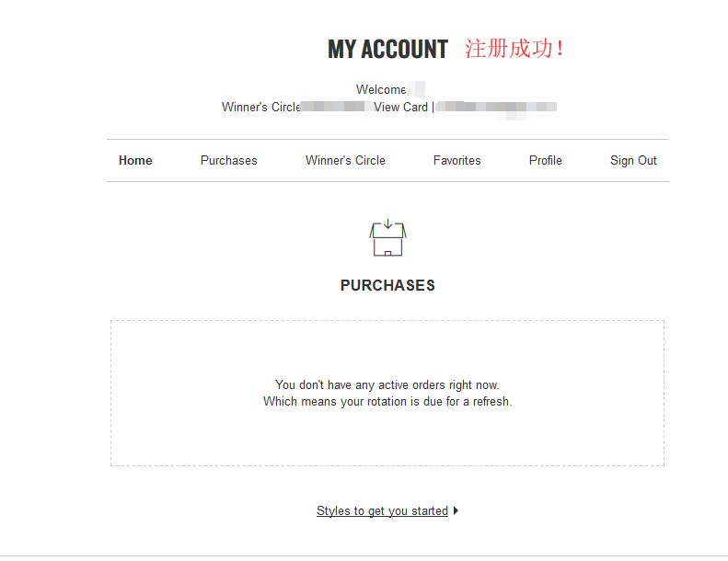Screen dimensions: 728x561
Task: Click the rotation due for a refresh line
Action: [x=387, y=402]
